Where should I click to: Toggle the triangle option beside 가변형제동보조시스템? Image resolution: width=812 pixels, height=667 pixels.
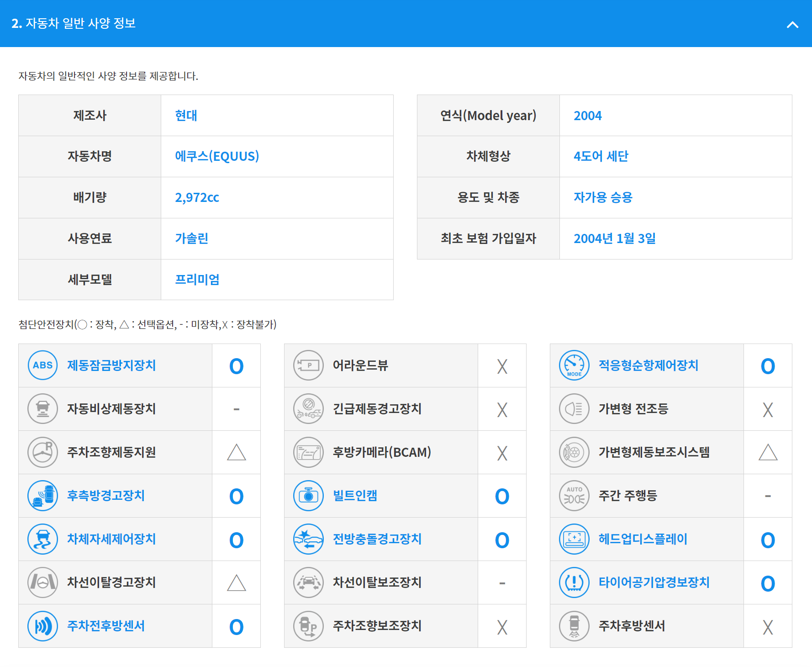click(x=768, y=452)
